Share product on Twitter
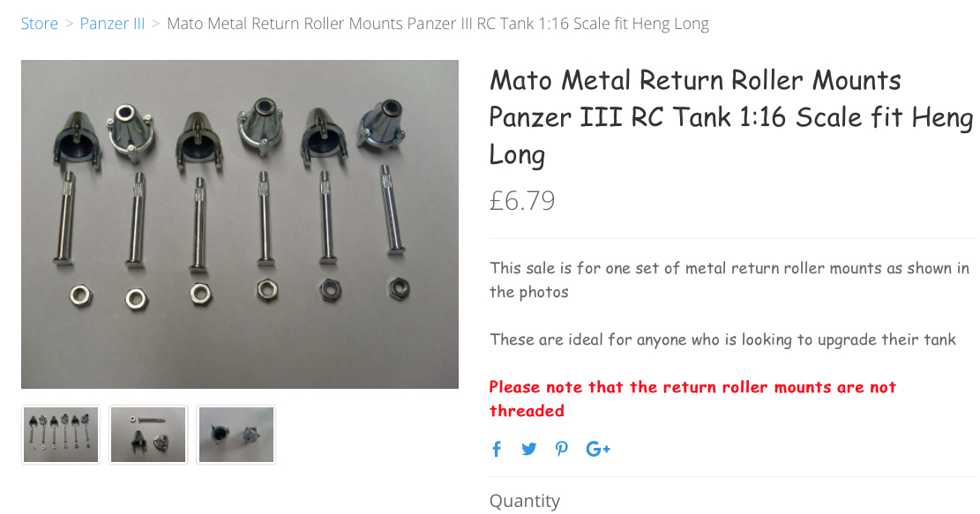 click(528, 449)
